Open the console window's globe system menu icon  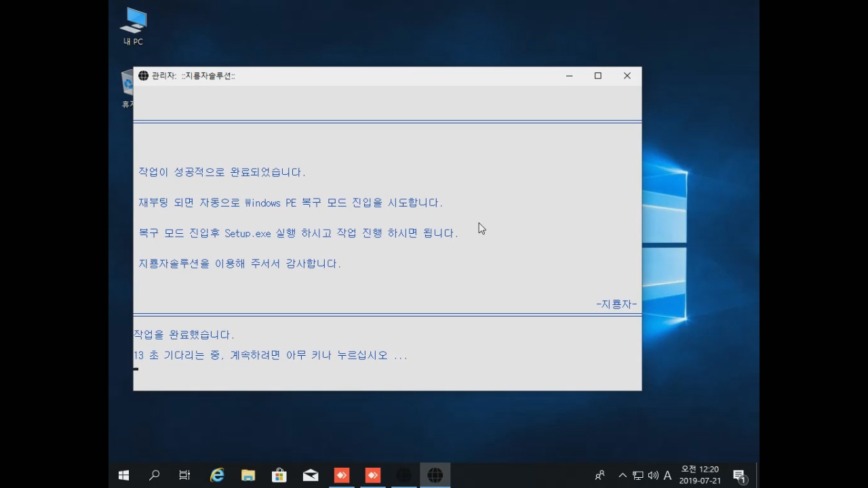tap(143, 76)
